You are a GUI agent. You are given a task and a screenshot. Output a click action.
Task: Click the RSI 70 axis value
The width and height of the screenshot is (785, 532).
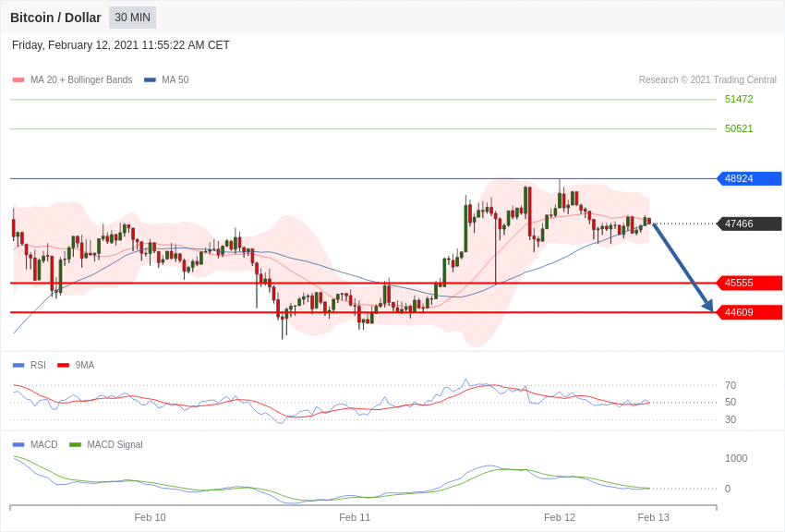tap(731, 385)
